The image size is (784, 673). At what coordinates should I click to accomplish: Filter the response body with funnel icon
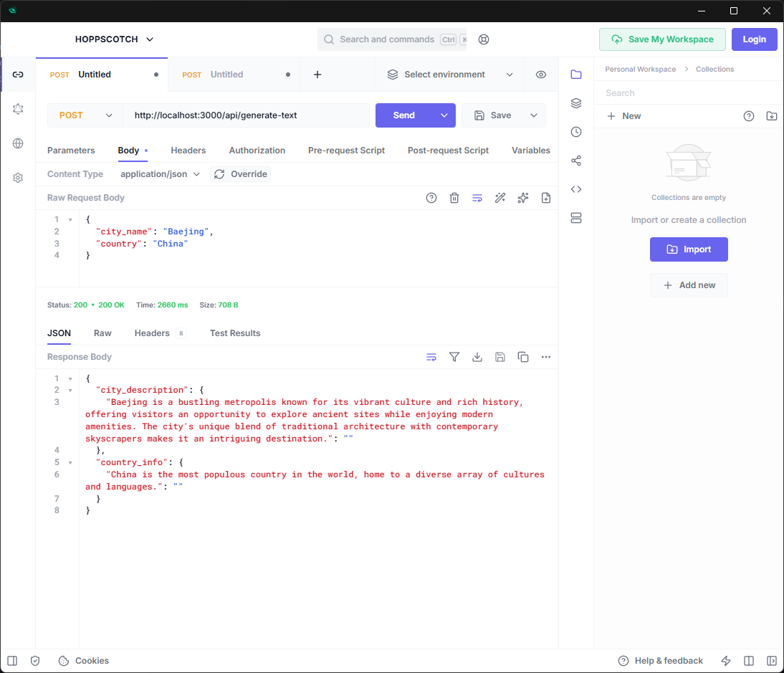coord(454,357)
